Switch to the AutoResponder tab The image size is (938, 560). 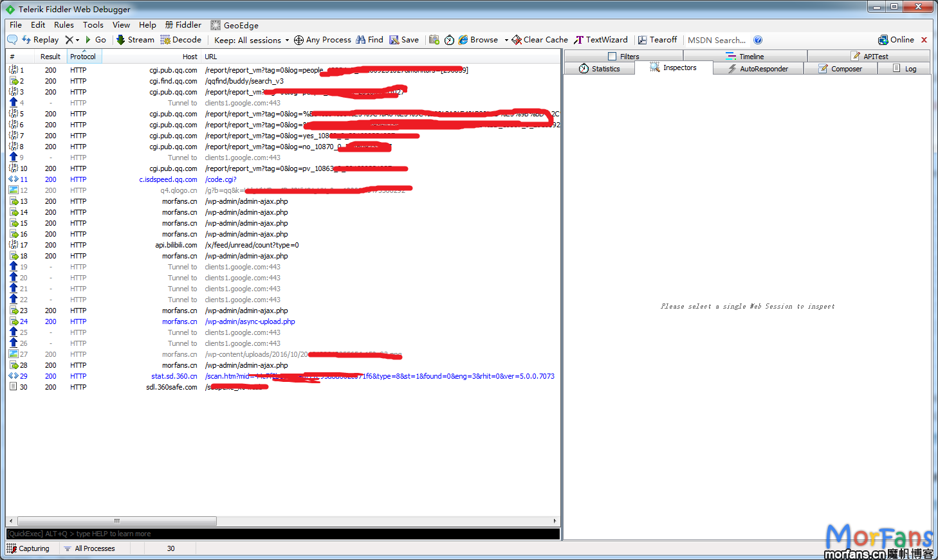point(758,69)
